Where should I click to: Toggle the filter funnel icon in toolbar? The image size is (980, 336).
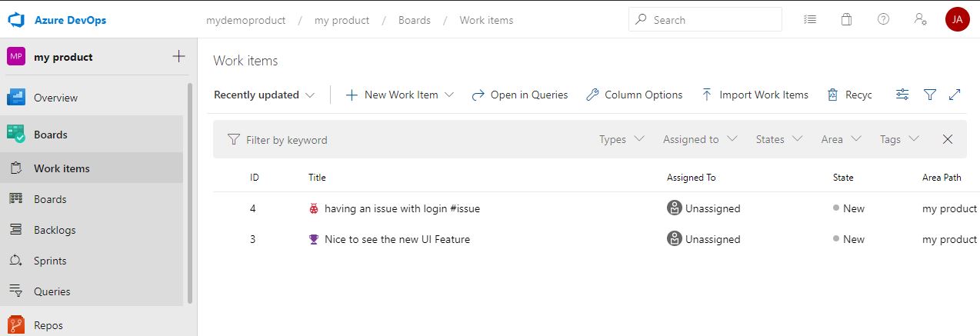[930, 95]
